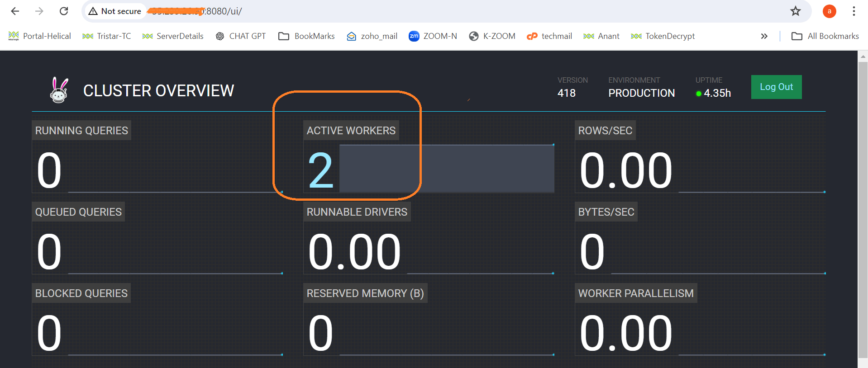Click the BLOCKED QUERIES label
This screenshot has width=868, height=368.
tap(81, 293)
